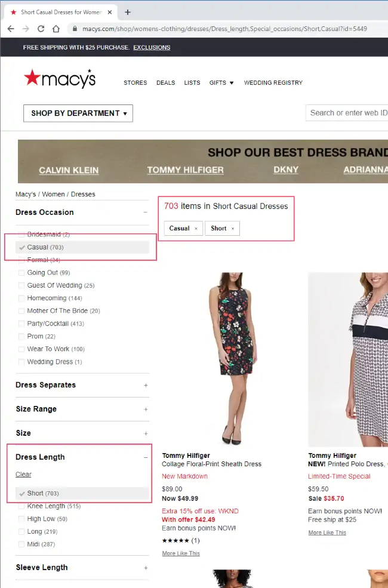Uncheck the Casual occasion filter

click(21, 247)
